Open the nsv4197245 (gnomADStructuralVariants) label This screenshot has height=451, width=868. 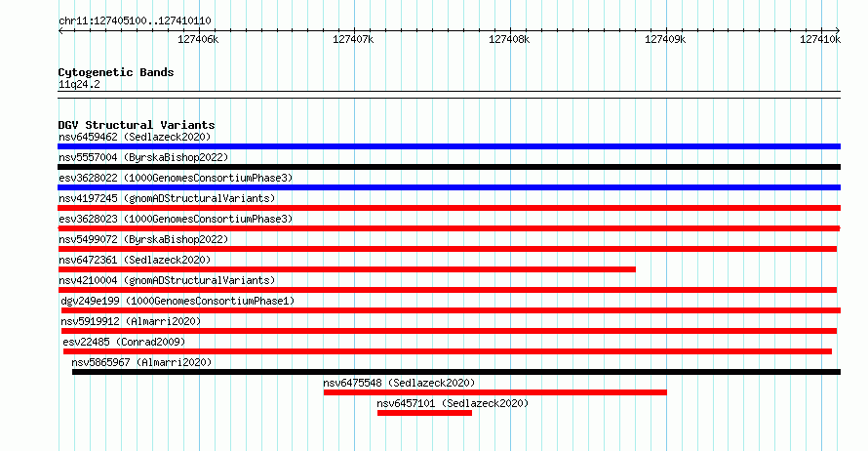click(167, 198)
